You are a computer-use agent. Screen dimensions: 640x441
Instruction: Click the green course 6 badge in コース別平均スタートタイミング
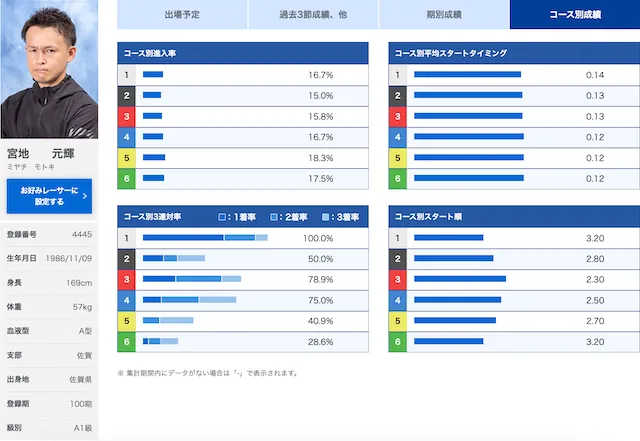click(x=397, y=179)
